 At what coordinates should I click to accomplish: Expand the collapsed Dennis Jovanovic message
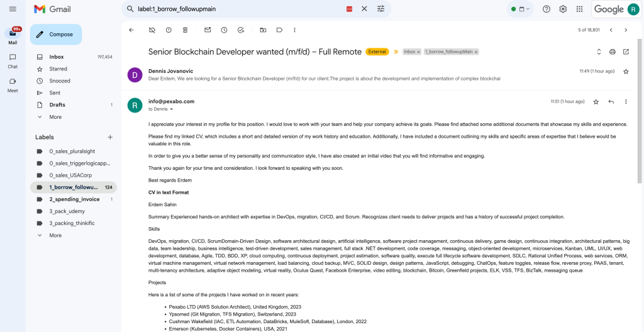click(375, 75)
